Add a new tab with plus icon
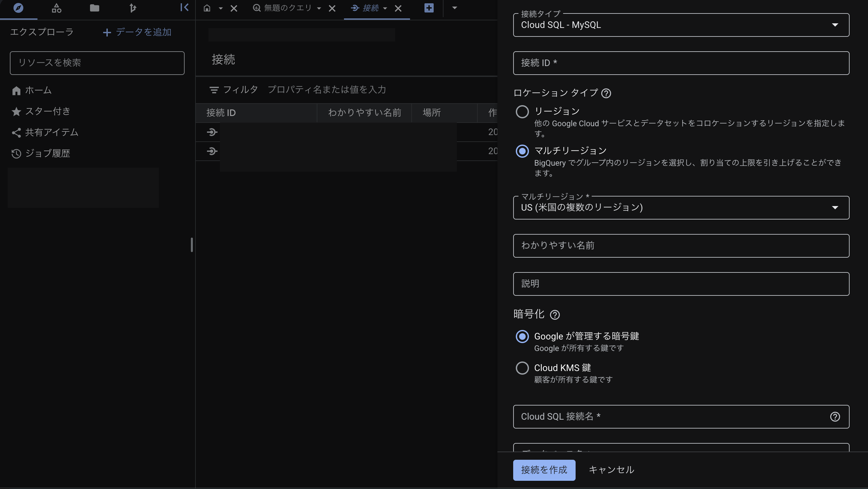 pos(429,8)
